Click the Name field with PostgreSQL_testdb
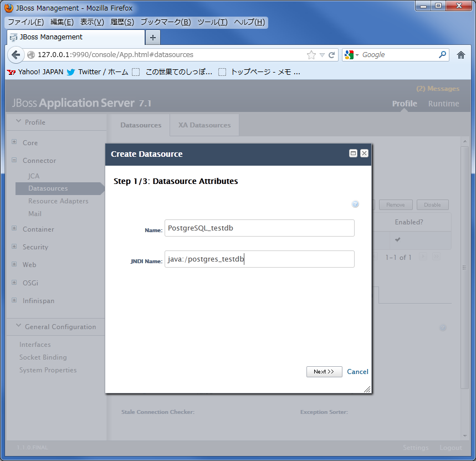The image size is (476, 461). point(259,228)
